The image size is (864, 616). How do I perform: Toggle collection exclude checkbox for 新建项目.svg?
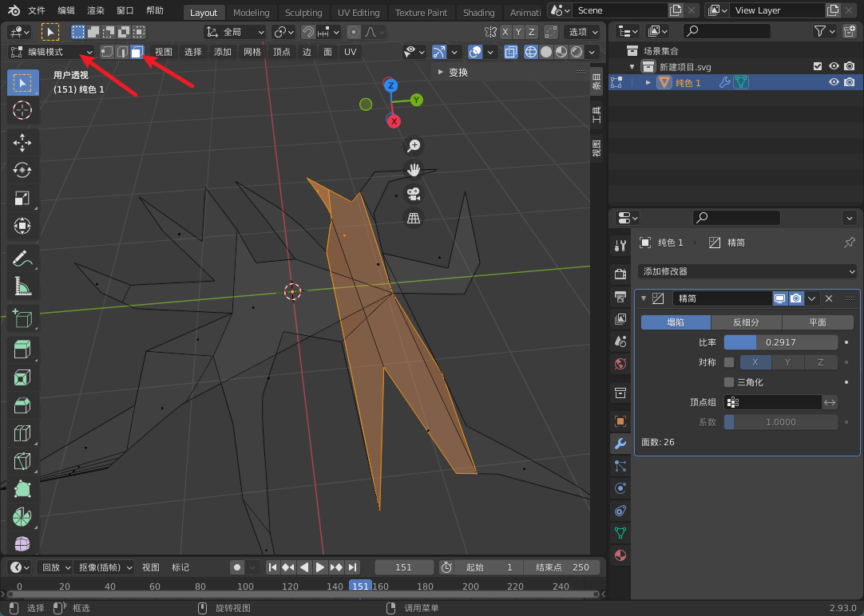tap(818, 66)
